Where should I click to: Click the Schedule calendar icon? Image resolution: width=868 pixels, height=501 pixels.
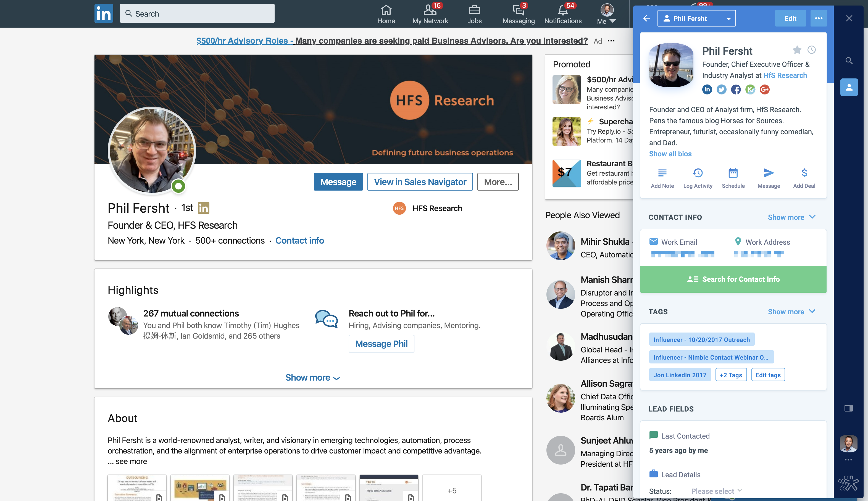click(x=733, y=173)
